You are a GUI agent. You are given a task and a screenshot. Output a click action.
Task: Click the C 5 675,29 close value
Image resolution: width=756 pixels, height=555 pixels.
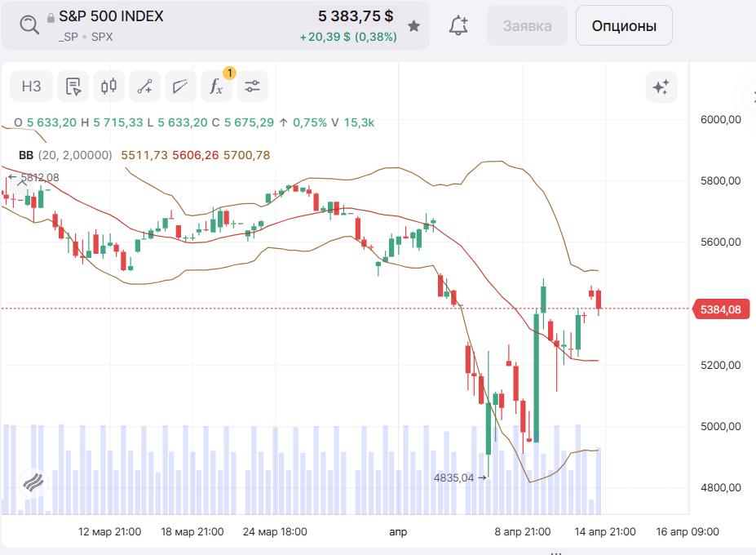point(243,122)
